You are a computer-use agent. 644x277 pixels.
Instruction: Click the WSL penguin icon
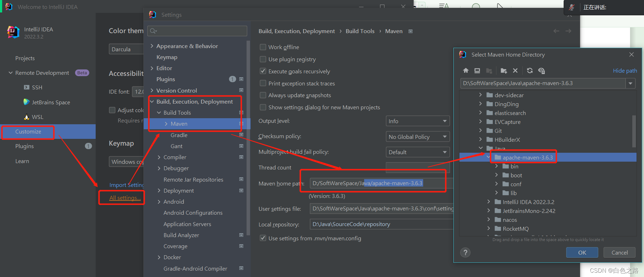click(x=26, y=117)
